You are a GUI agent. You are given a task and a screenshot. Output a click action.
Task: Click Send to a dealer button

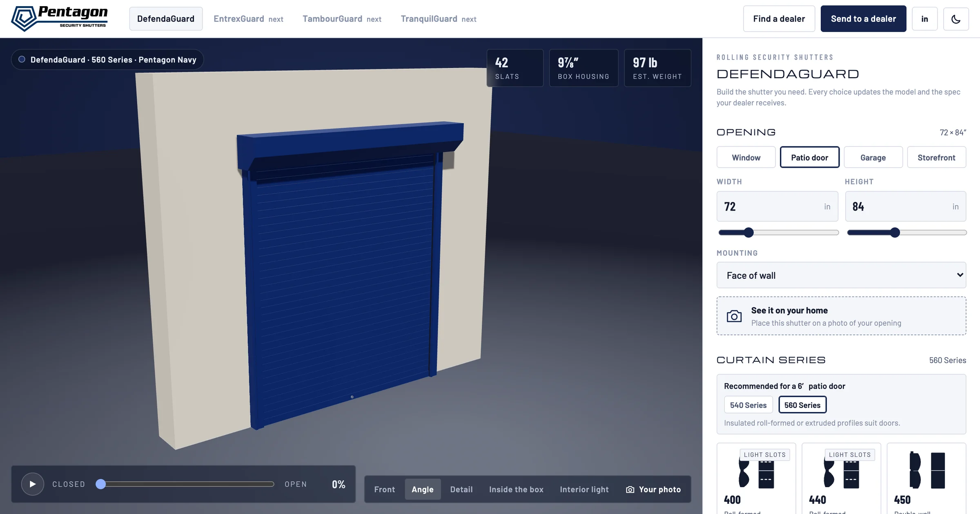[863, 19]
